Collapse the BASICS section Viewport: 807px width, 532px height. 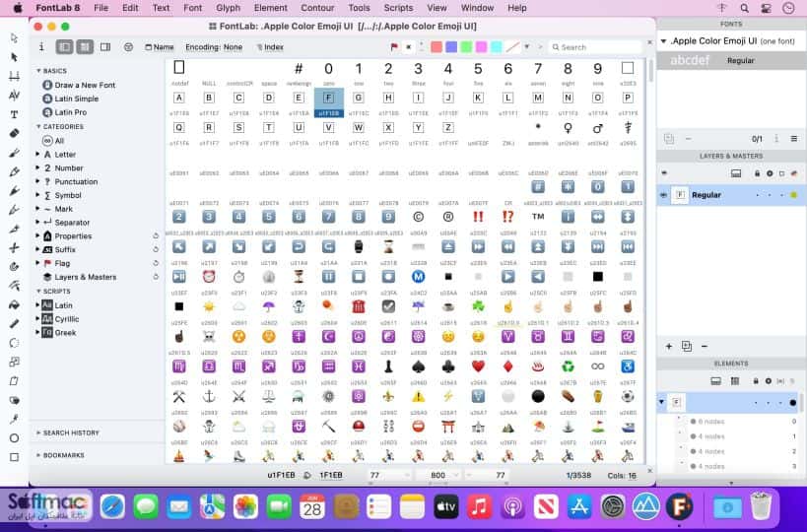(38, 71)
